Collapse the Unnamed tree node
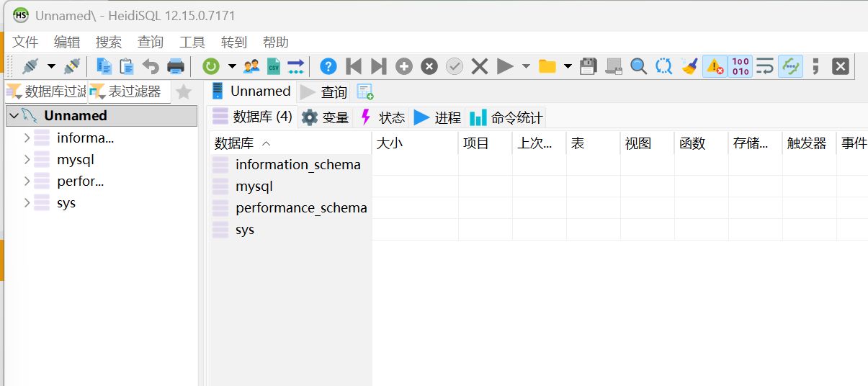 click(14, 116)
